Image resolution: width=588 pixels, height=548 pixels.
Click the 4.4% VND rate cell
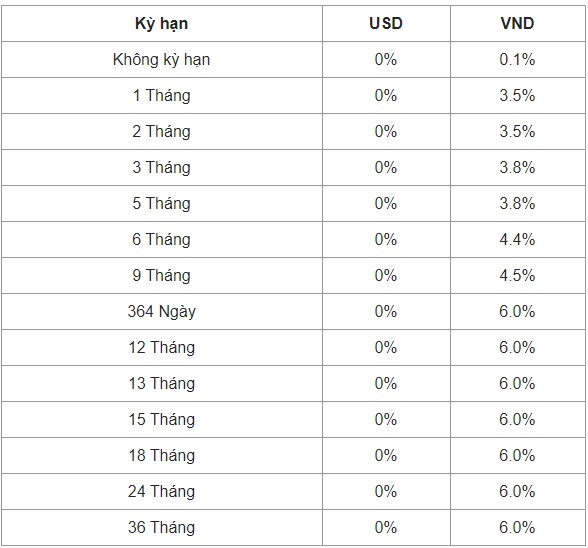click(518, 240)
